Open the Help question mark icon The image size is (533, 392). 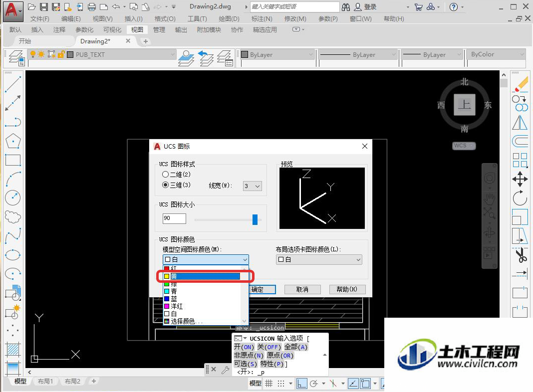click(454, 7)
